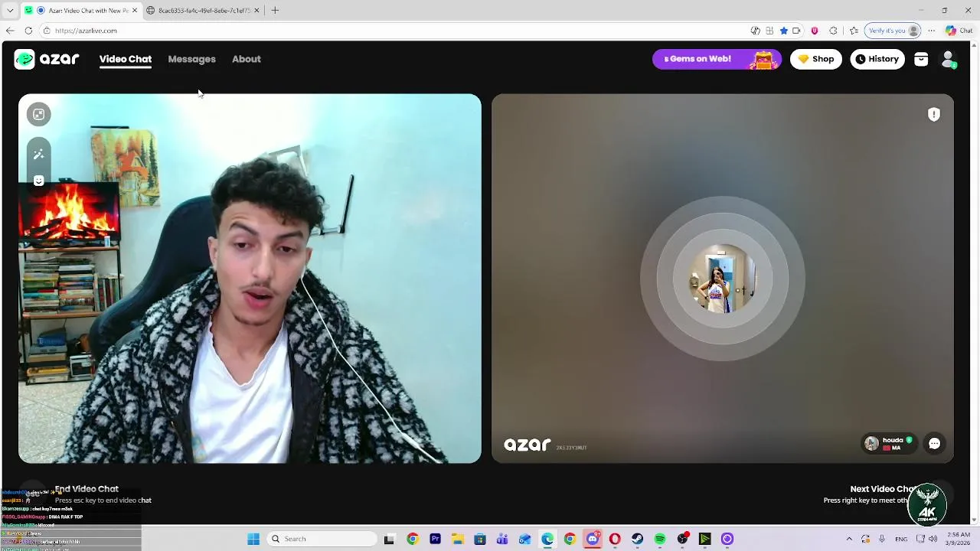Open Spotify from the taskbar
980x551 pixels.
pos(660,539)
